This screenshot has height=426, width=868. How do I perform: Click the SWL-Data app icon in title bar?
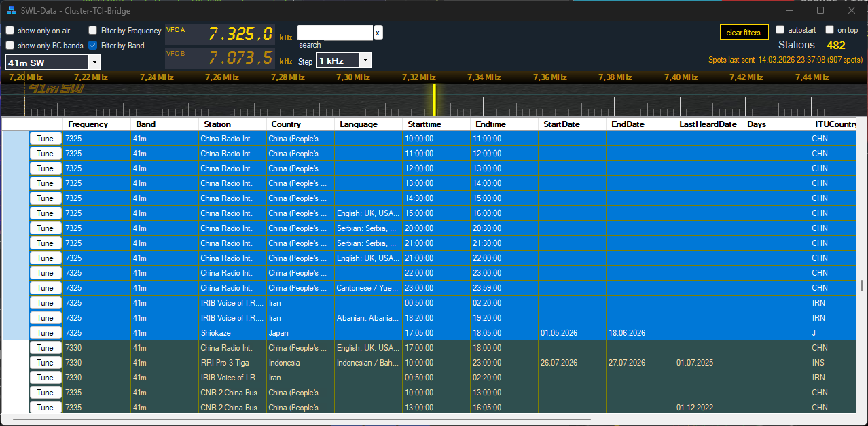tap(11, 11)
